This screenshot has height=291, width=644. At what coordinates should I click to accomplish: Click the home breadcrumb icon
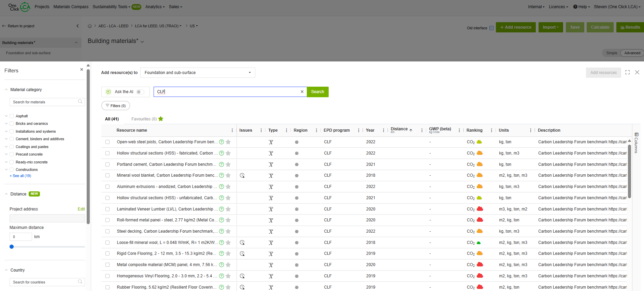tap(90, 26)
